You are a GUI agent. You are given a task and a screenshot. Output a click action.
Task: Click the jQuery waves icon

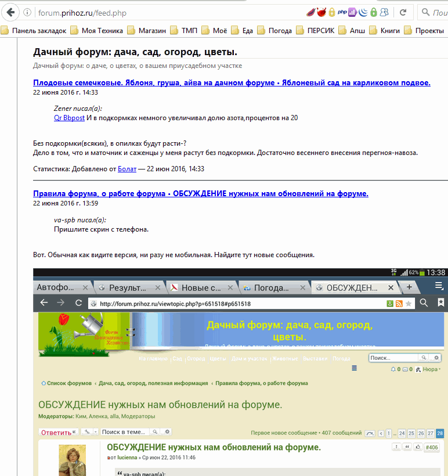(363, 12)
